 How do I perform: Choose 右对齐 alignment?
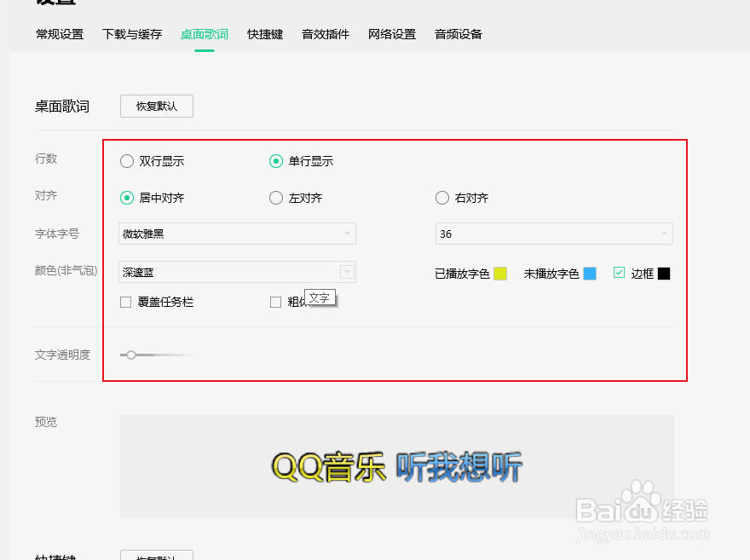coord(442,198)
